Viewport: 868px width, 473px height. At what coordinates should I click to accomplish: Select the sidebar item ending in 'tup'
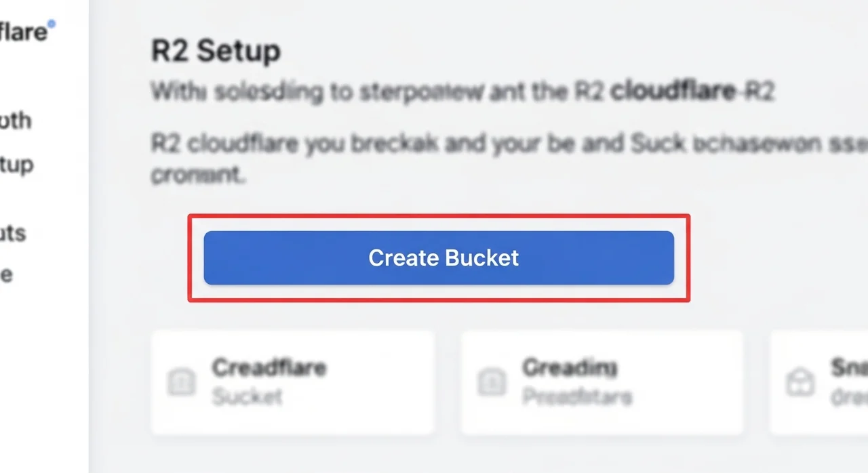tap(15, 164)
